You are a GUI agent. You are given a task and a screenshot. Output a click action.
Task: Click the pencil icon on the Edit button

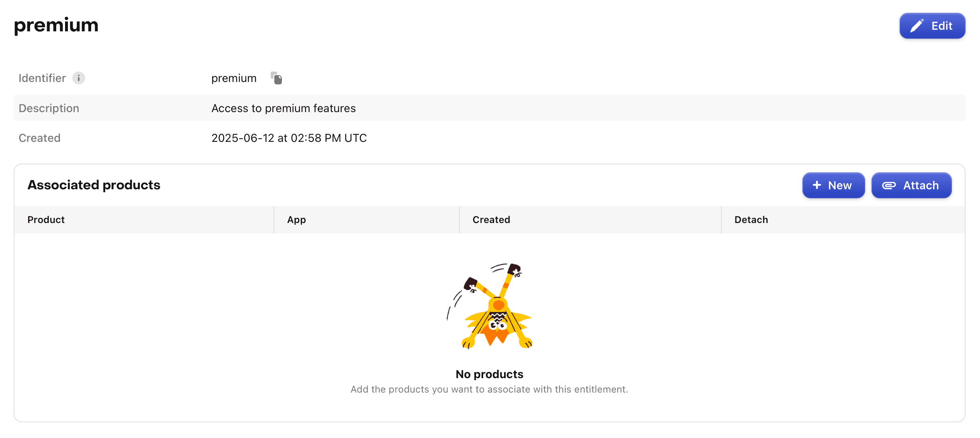click(x=917, y=25)
